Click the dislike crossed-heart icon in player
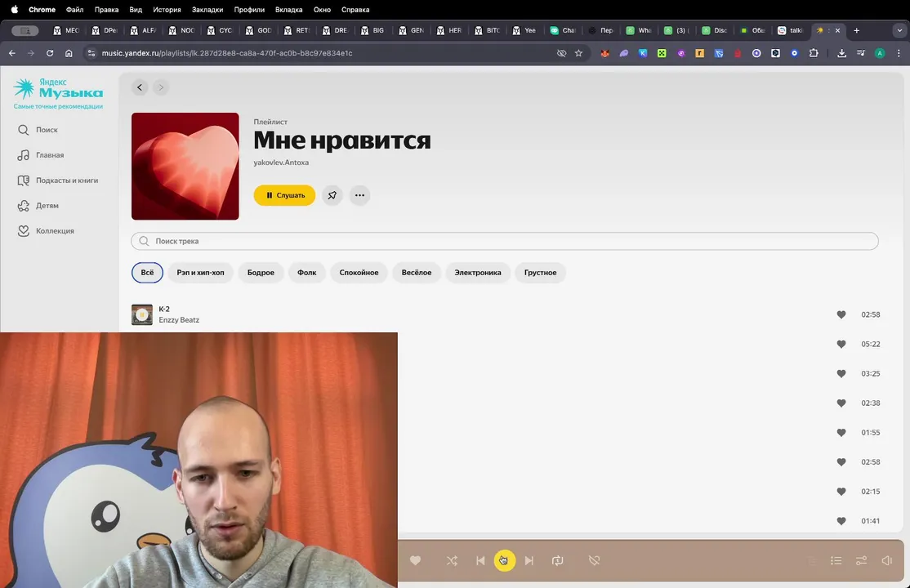910x588 pixels. pyautogui.click(x=595, y=561)
